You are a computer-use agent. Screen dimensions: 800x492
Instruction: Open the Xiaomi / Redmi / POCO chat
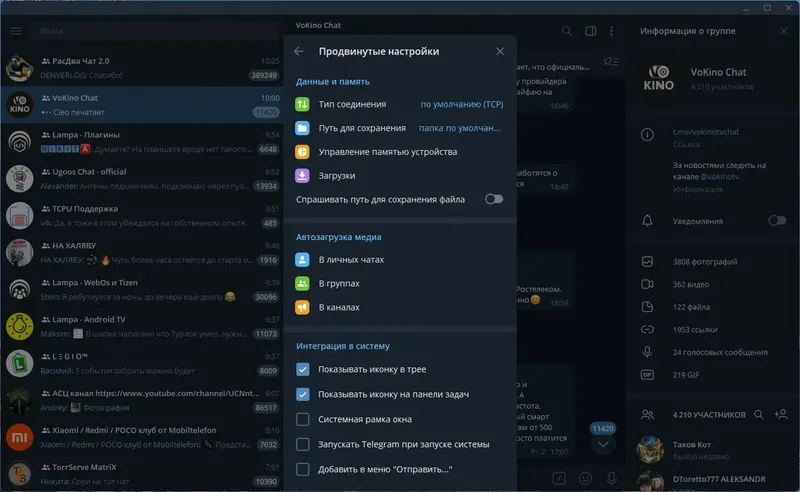(142, 437)
